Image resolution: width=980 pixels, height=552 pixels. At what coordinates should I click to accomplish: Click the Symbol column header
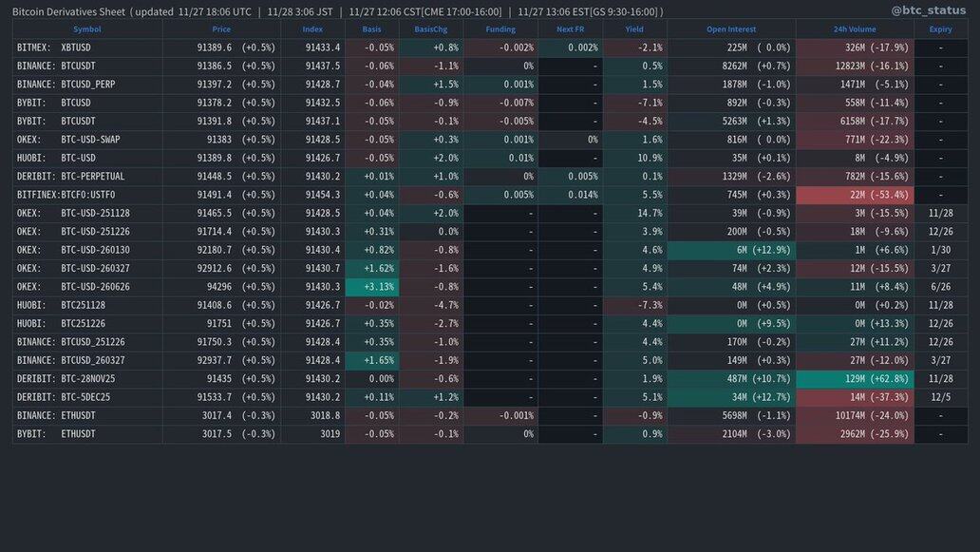click(x=86, y=29)
